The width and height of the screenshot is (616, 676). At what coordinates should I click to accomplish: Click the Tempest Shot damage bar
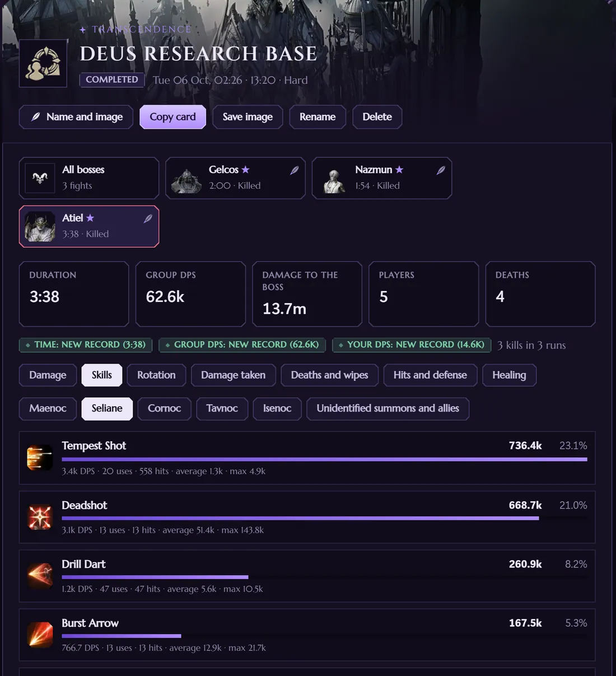pos(324,459)
